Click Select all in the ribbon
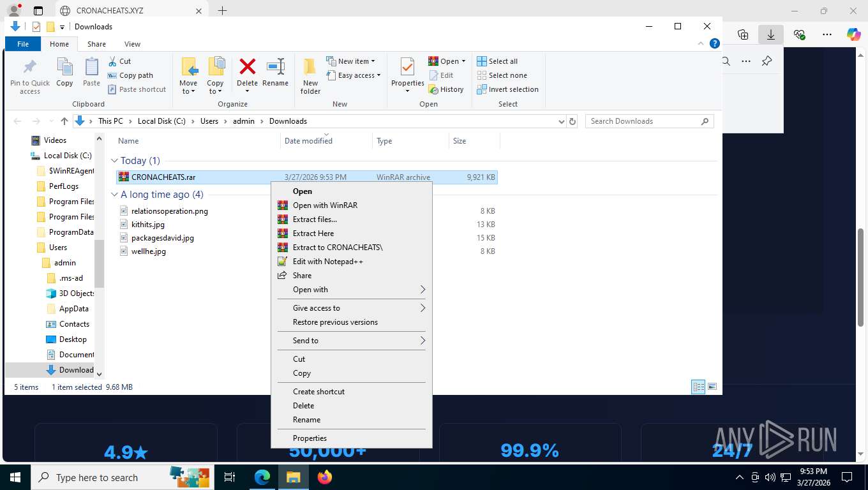 tap(497, 61)
